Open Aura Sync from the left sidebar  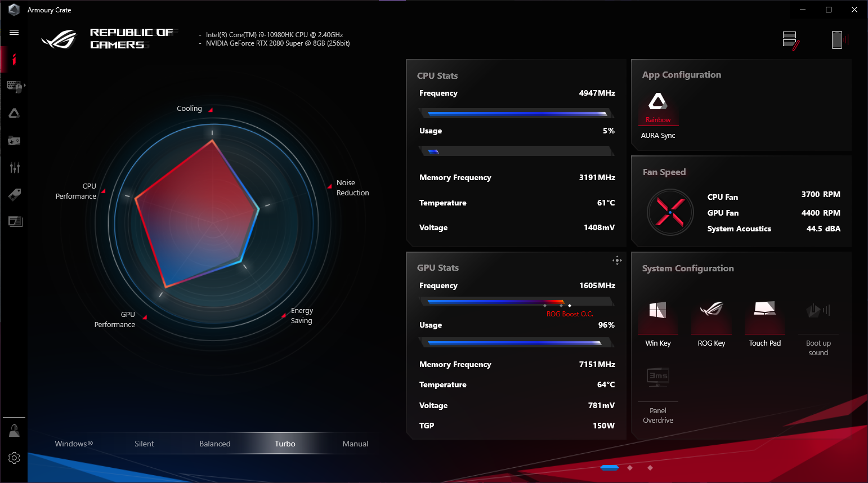14,113
